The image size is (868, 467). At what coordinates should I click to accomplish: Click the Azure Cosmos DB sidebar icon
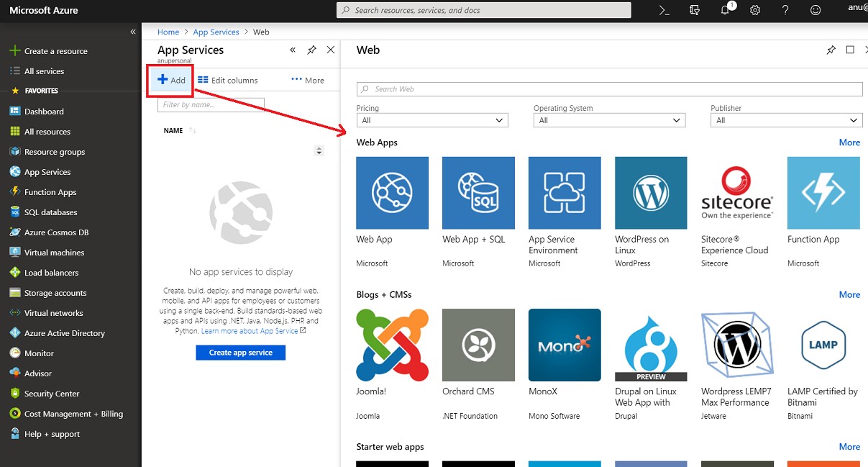pyautogui.click(x=15, y=232)
